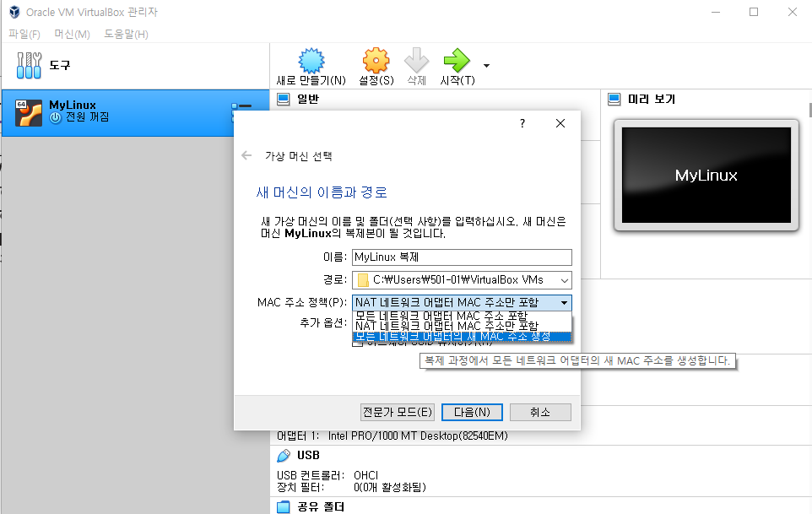
Task: Click the 삭제 down-arrow toolbar icon
Action: coord(416,61)
